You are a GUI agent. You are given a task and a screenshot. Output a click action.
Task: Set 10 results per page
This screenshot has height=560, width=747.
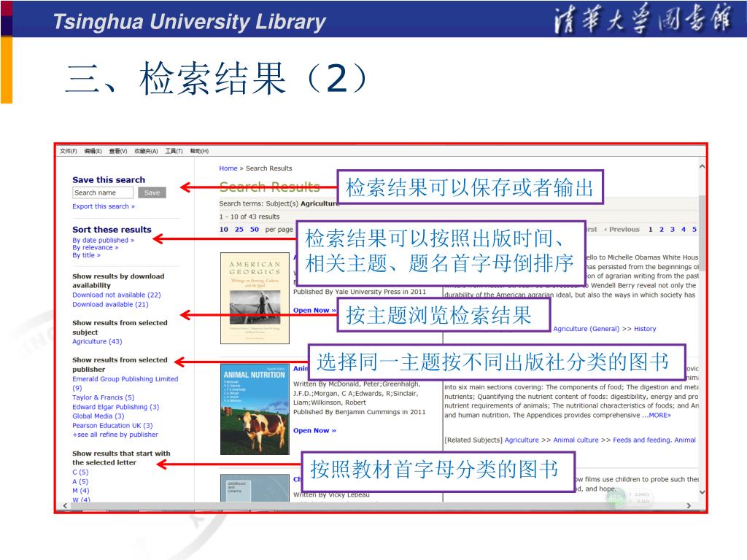(224, 229)
